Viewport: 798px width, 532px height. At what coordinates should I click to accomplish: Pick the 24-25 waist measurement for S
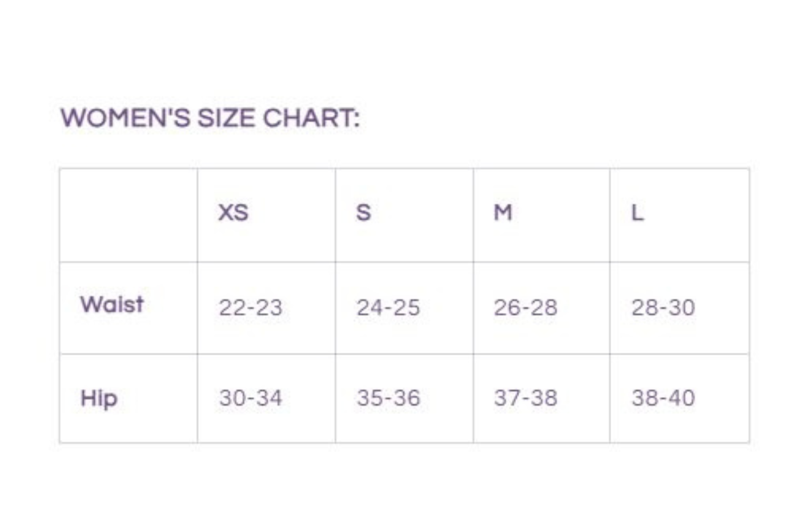coord(388,307)
